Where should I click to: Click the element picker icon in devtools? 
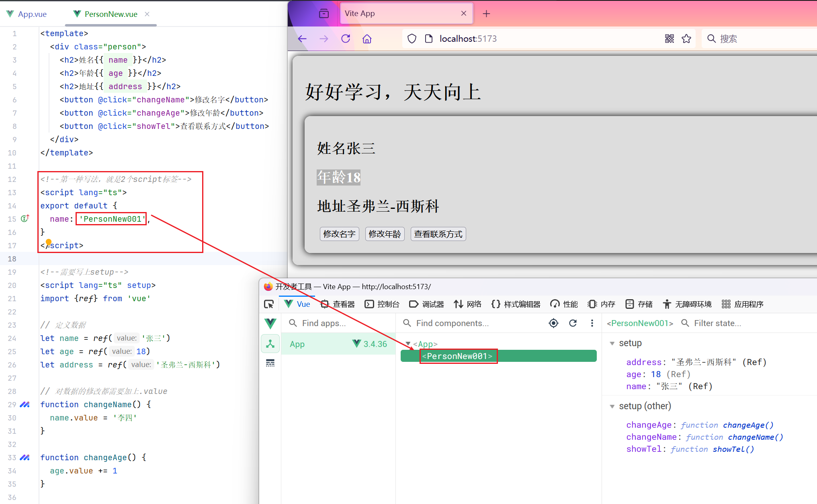[x=269, y=304]
